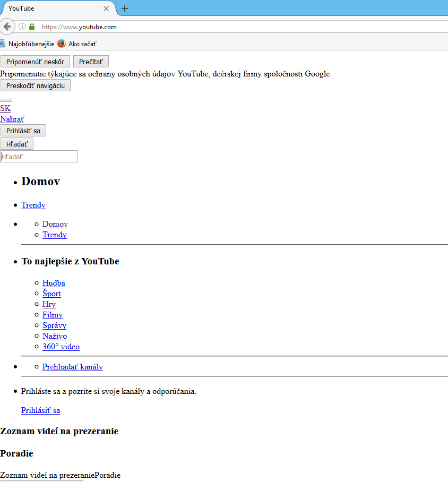Open the nested 'Trendy' link
The image size is (448, 482).
(55, 235)
